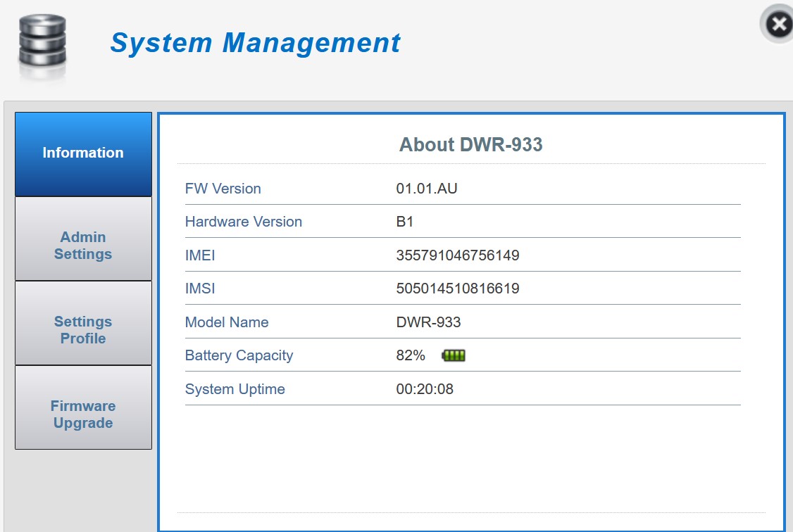Viewport: 793px width, 532px height.
Task: Click the System Uptime label
Action: (x=235, y=389)
